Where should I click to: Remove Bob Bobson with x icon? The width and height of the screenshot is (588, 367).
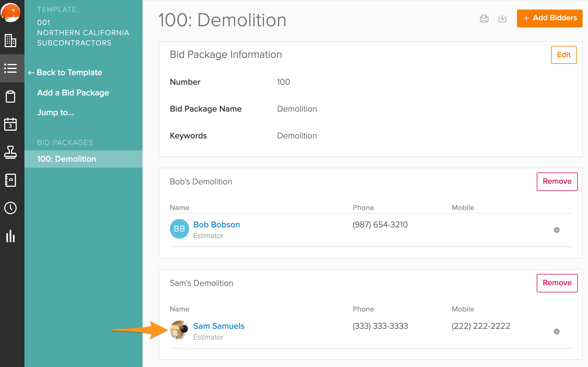point(556,230)
